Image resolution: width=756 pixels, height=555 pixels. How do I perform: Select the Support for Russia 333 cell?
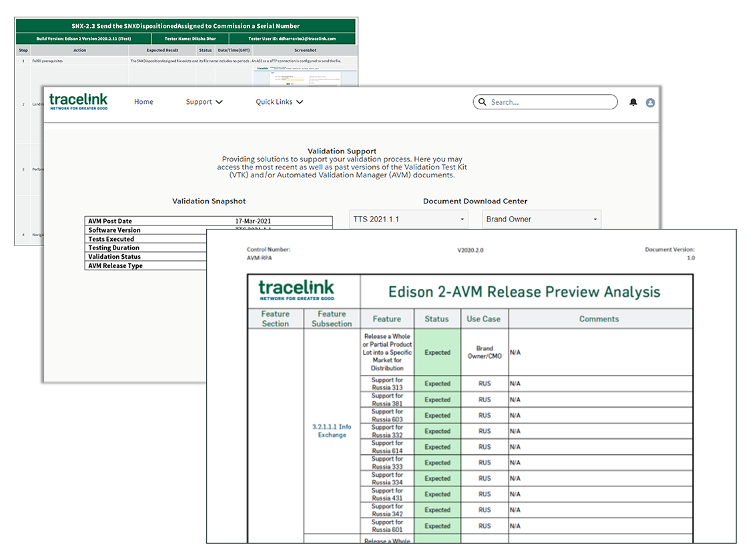tap(387, 462)
